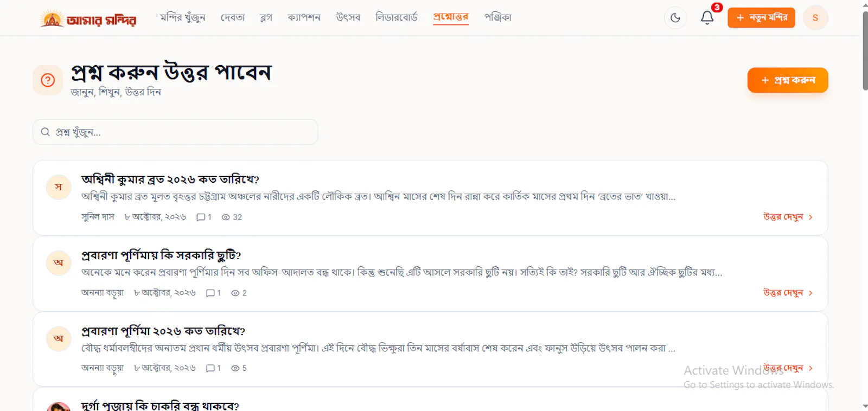This screenshot has height=411, width=868.
Task: Click avatar of অশ্বিনী কুমার ব্রত question
Action: point(59,187)
